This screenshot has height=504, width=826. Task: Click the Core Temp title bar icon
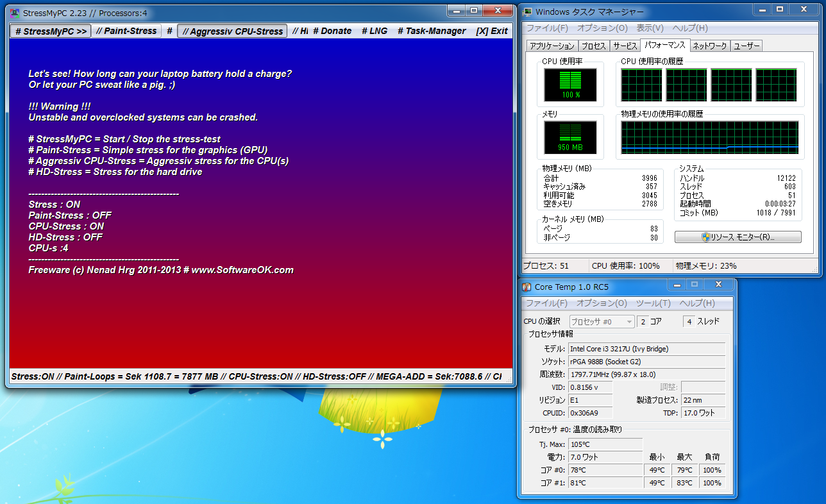527,287
